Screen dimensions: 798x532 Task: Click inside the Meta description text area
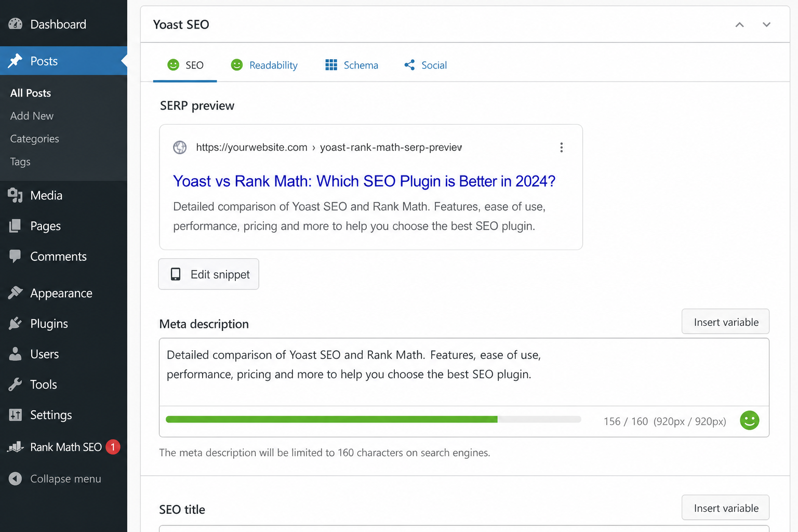[464, 372]
